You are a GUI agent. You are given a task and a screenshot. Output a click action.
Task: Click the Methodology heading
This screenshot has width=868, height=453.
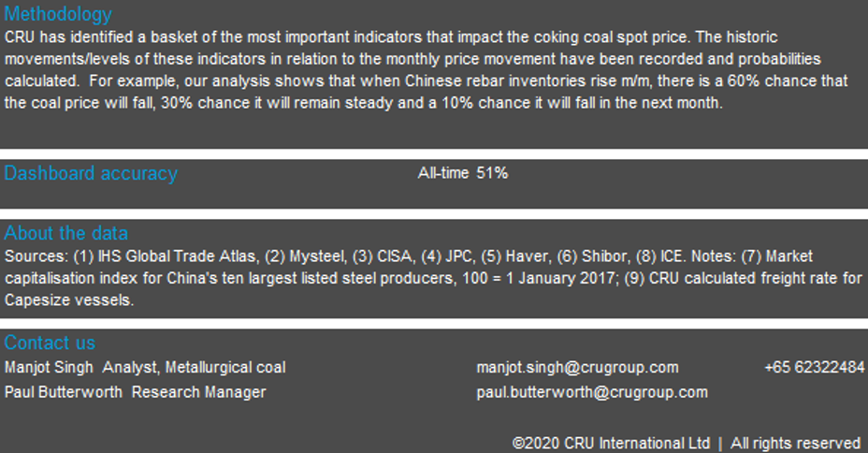click(58, 14)
